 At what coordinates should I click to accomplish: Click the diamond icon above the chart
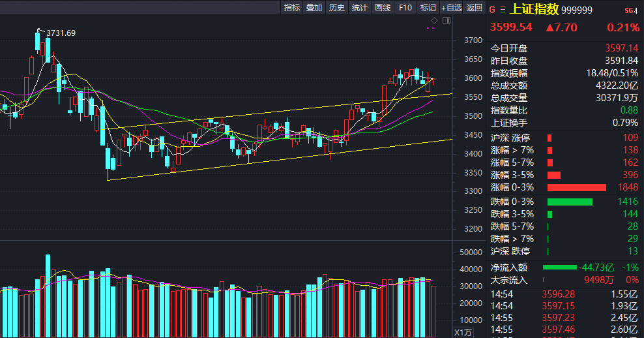click(434, 21)
